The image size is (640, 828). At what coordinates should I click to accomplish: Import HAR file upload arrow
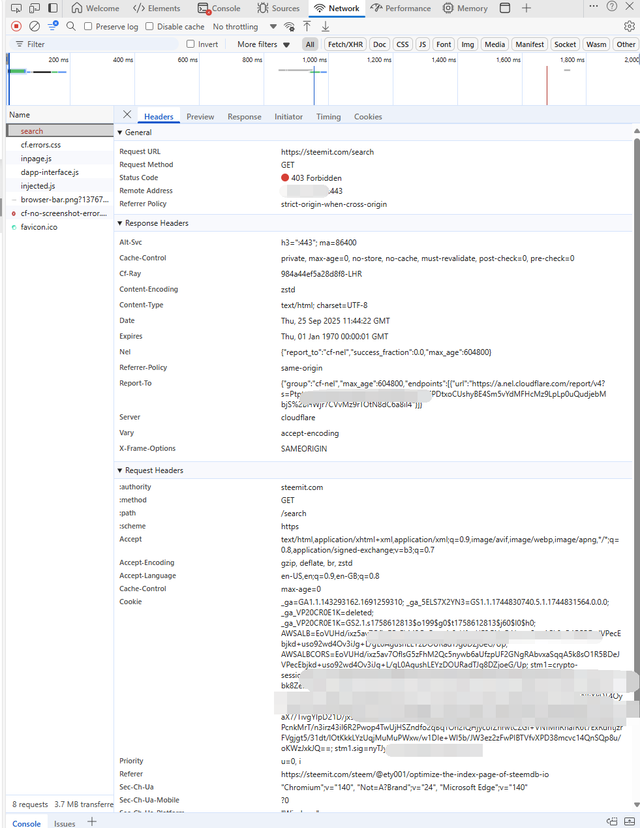coord(307,26)
